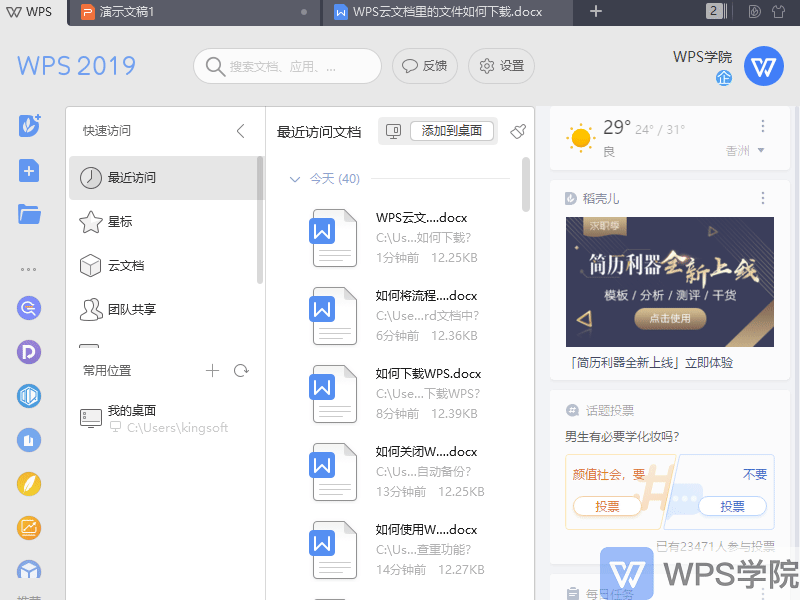This screenshot has height=600, width=800.
Task: Switch to the 演示文稿1 tab
Action: pyautogui.click(x=194, y=12)
